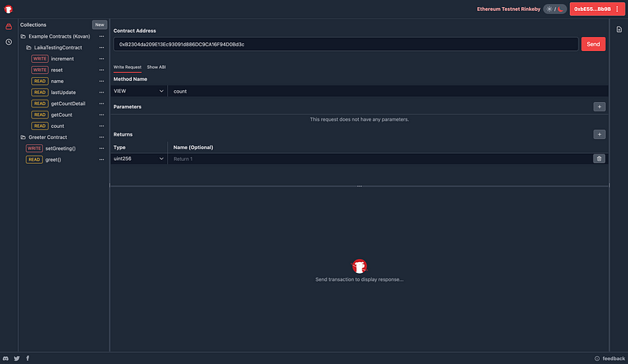The image size is (628, 364).
Task: Click the New collection button
Action: 99,25
